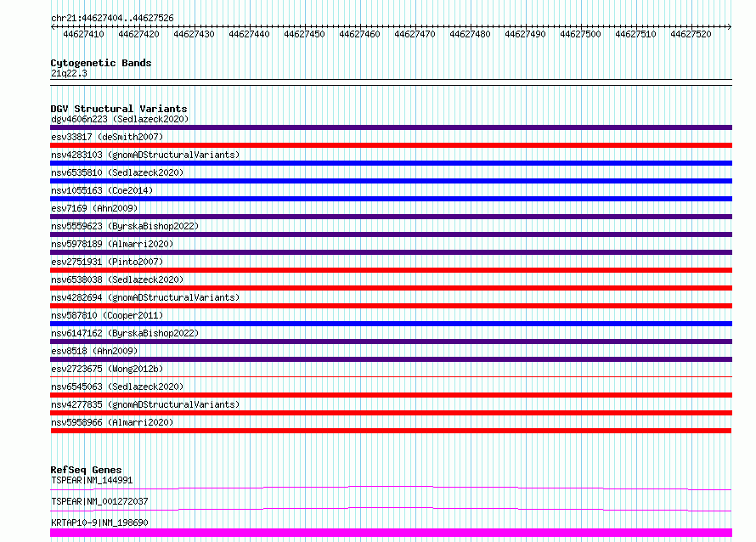Click ruler position 44627490
This screenshot has height=542, width=756.
(525, 34)
